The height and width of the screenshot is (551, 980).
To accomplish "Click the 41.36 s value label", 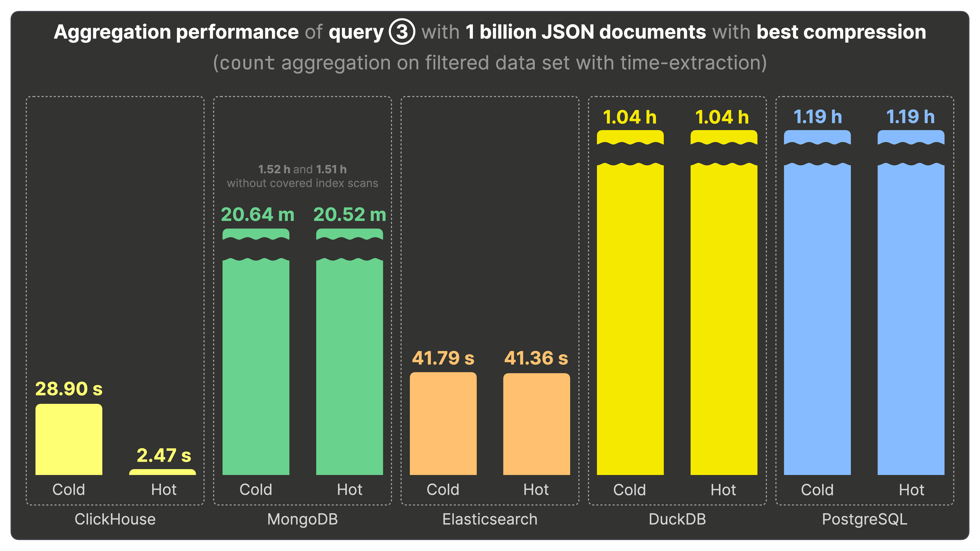I will pos(536,358).
